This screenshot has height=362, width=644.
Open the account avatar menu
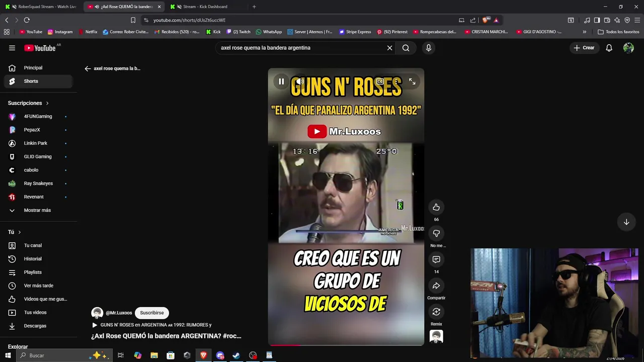[628, 48]
